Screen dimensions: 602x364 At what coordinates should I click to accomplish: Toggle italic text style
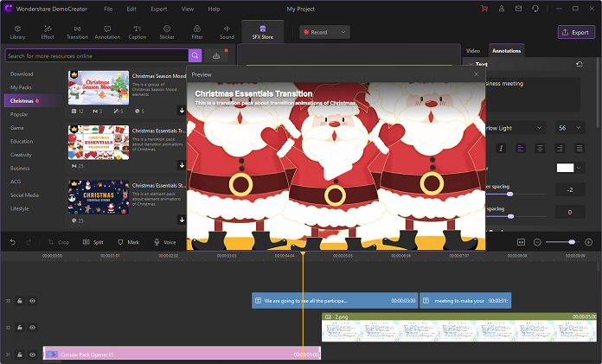coord(501,148)
